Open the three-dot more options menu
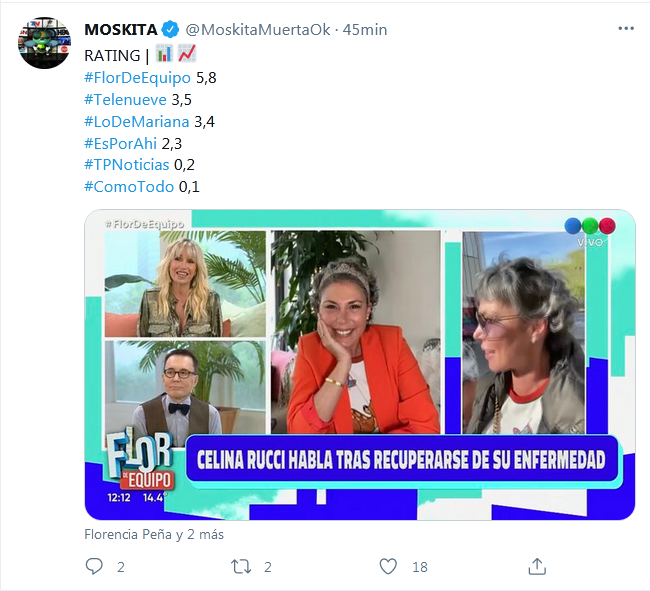The image size is (650, 591). [626, 29]
